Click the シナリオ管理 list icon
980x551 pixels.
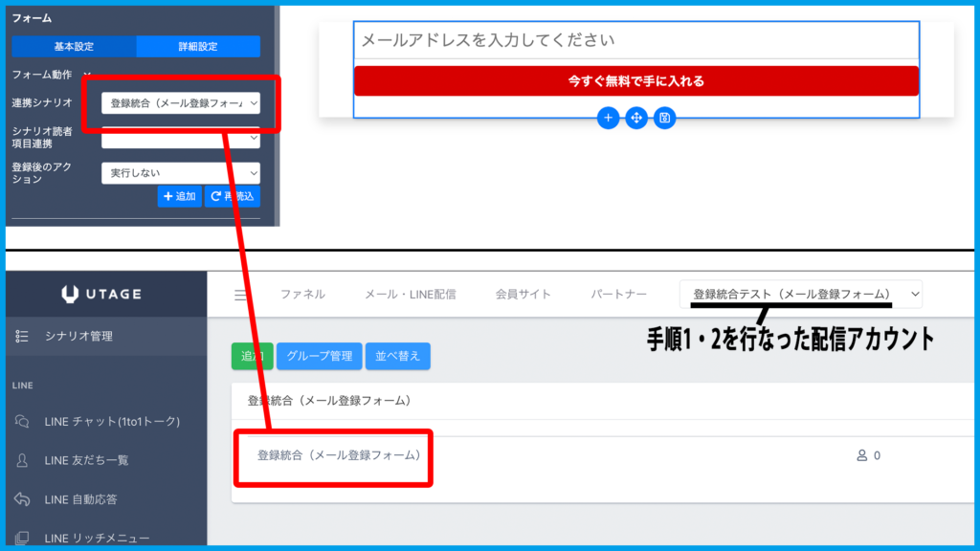tap(22, 336)
